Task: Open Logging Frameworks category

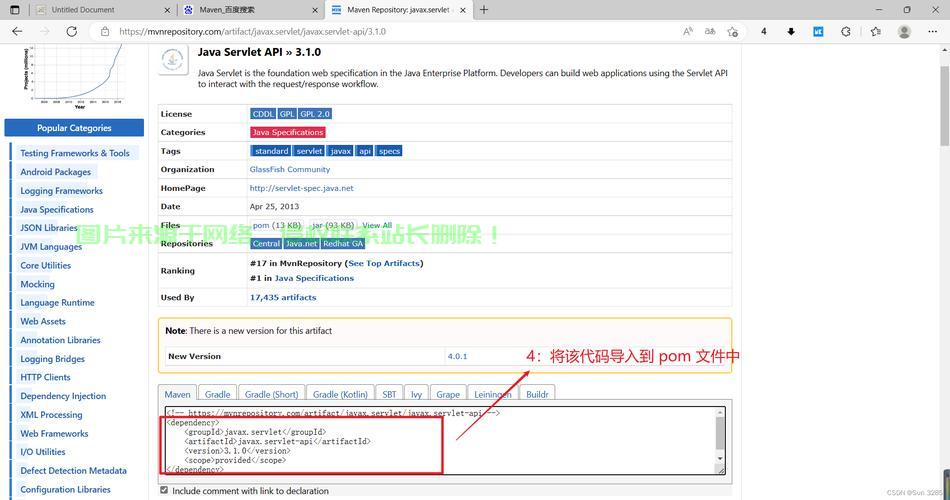Action: point(61,191)
